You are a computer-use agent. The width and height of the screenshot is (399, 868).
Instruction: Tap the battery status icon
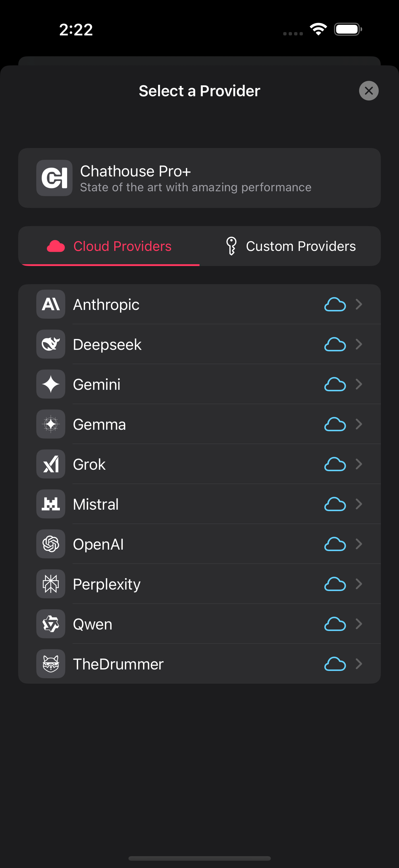[x=348, y=29]
